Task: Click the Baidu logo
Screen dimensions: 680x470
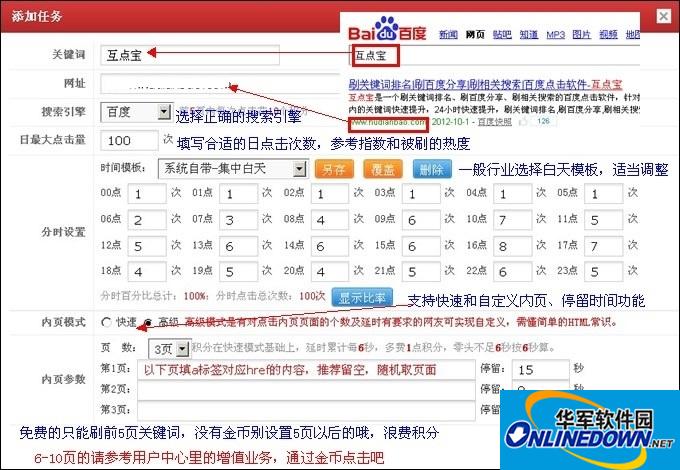Action: [x=387, y=29]
